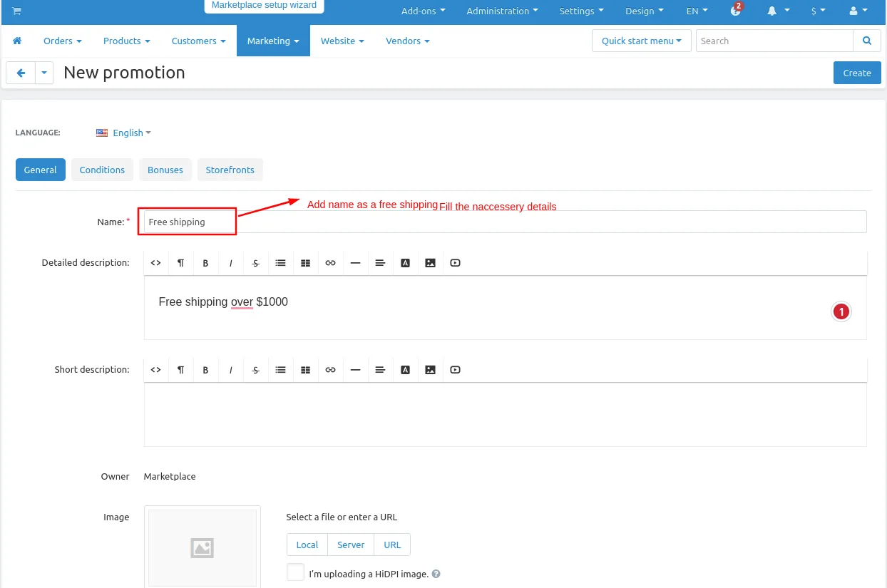Insert video in Short description toolbar

(456, 370)
